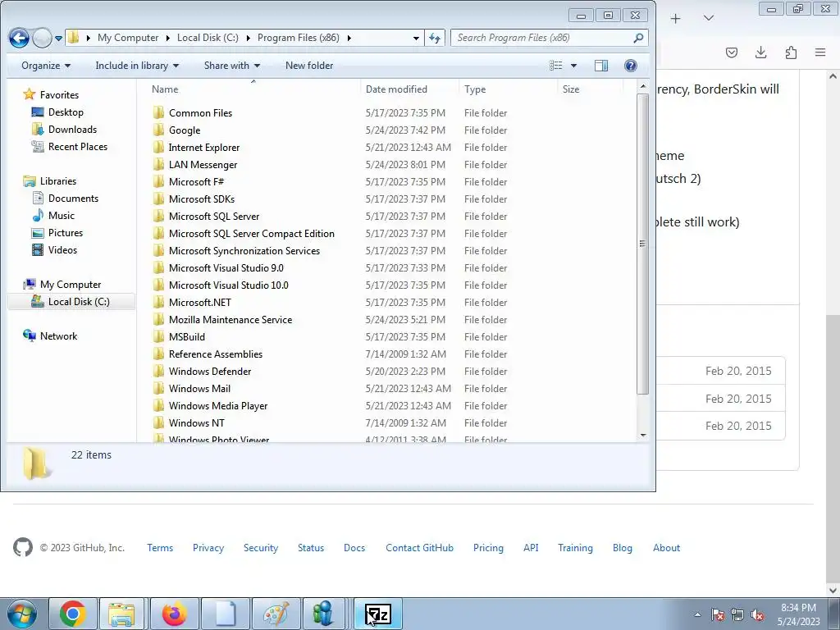The height and width of the screenshot is (630, 840).
Task: Open Contact GitHub footer link
Action: (419, 547)
